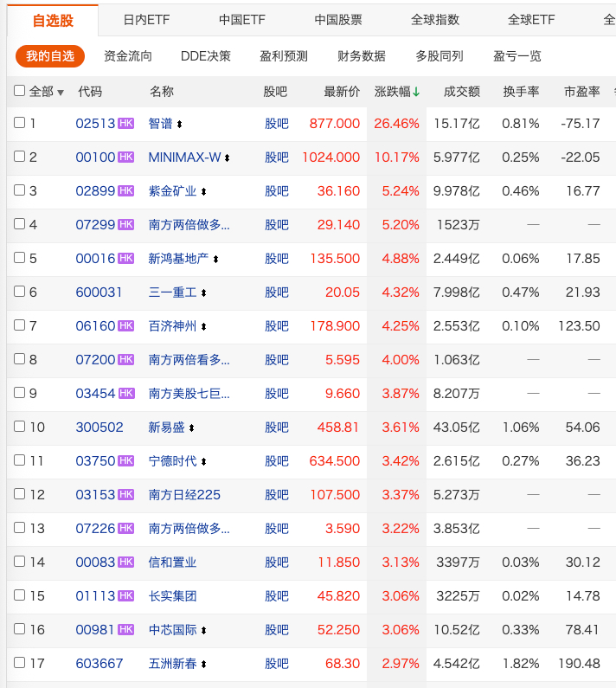Click the HK badge beside code 00016
The image size is (616, 688).
tap(126, 259)
